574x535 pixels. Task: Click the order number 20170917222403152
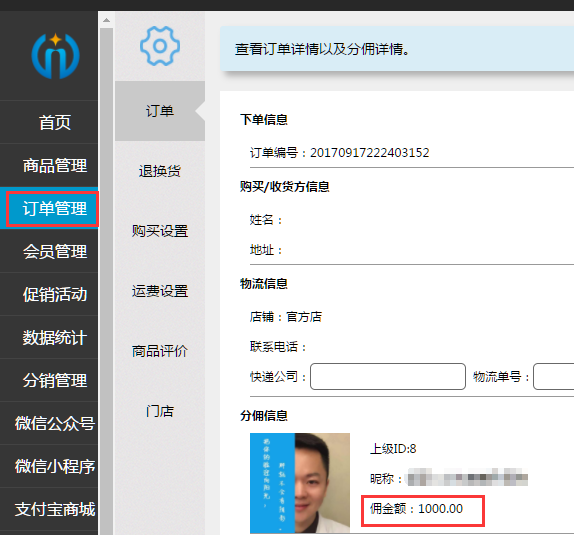tap(370, 152)
